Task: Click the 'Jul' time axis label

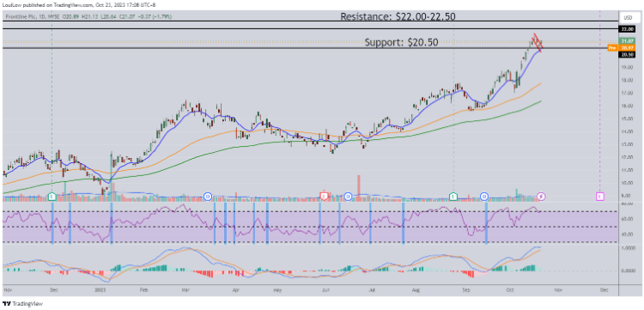Action: click(372, 290)
